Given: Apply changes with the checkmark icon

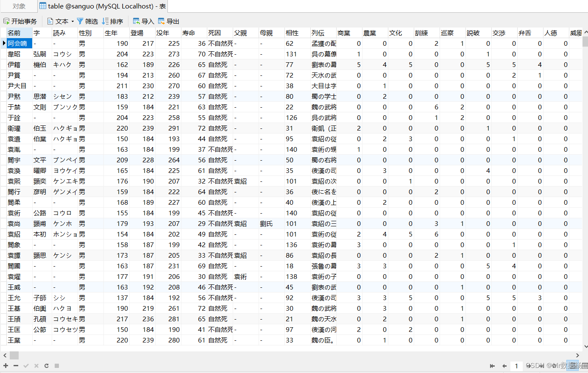Looking at the screenshot, I should coord(26,365).
